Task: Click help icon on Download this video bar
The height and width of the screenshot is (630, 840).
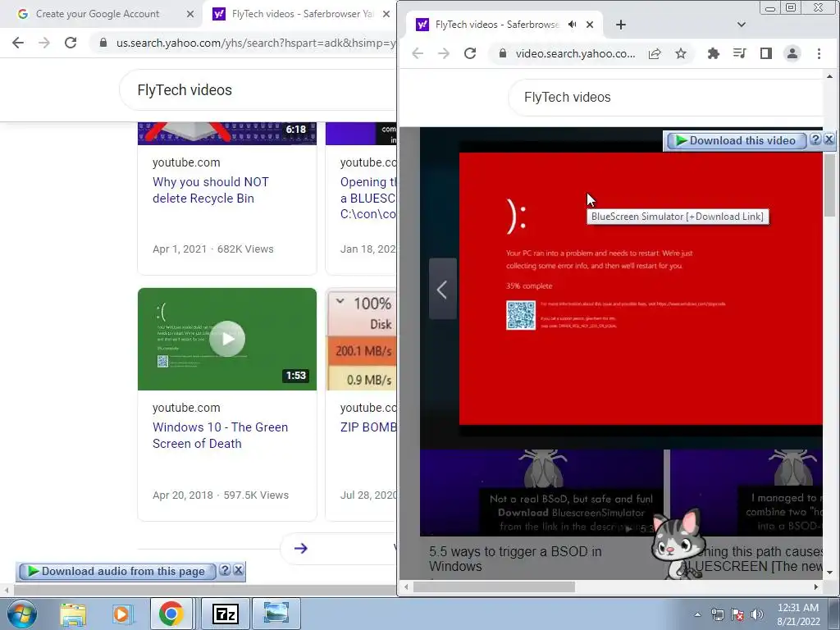Action: [815, 139]
